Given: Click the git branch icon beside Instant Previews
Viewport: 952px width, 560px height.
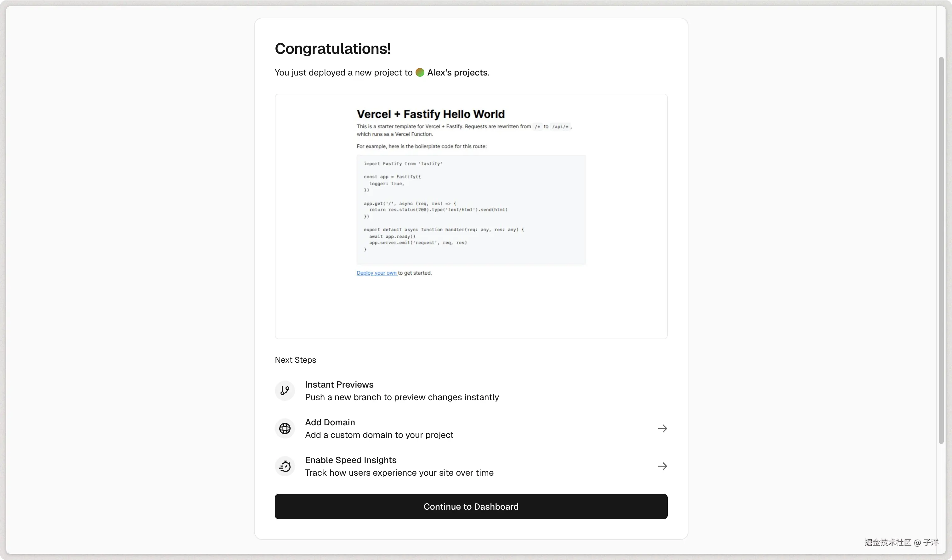Looking at the screenshot, I should pyautogui.click(x=285, y=390).
